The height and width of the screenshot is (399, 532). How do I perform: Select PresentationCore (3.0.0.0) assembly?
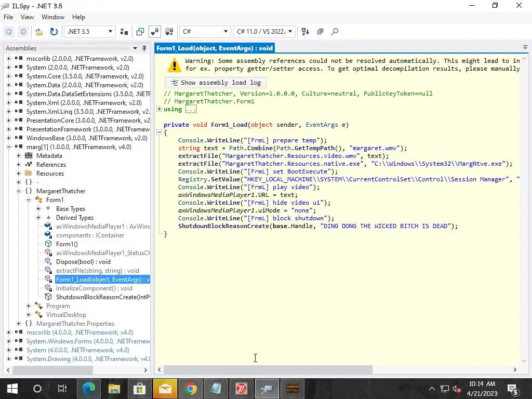[88, 120]
